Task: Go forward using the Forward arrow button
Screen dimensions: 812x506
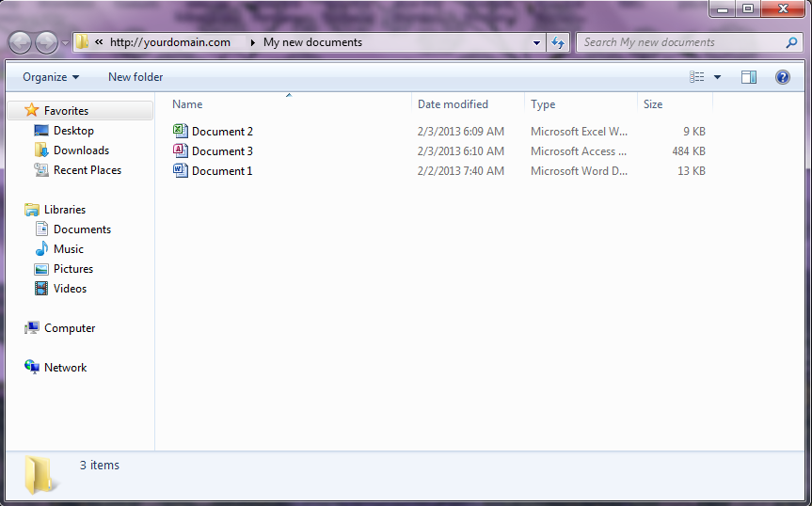Action: 47,42
